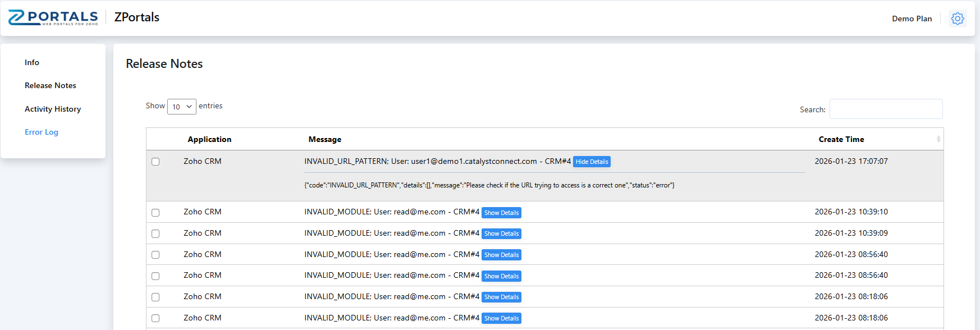Click the Demo Plan label

[912, 19]
